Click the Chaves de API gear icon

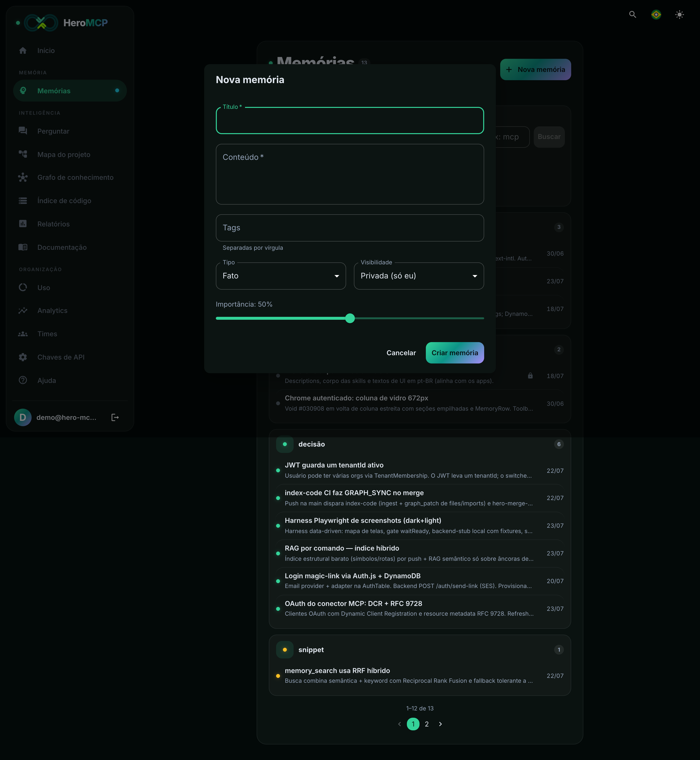(23, 357)
